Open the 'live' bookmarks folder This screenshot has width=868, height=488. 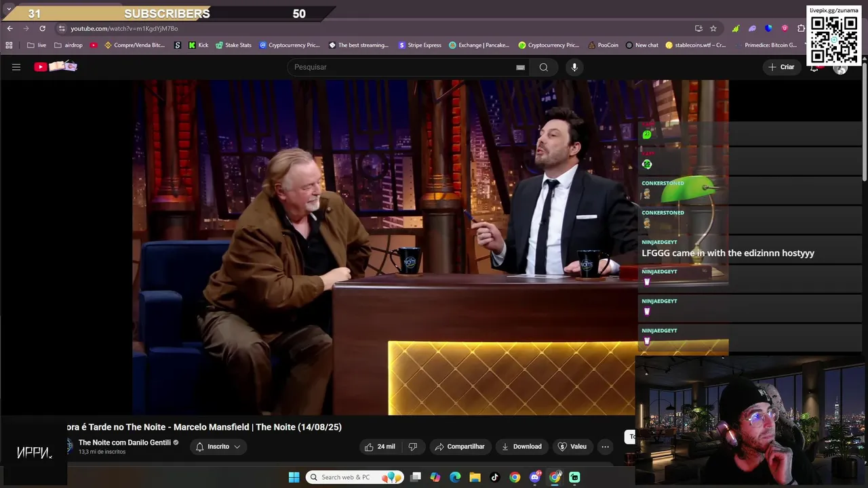pyautogui.click(x=37, y=45)
